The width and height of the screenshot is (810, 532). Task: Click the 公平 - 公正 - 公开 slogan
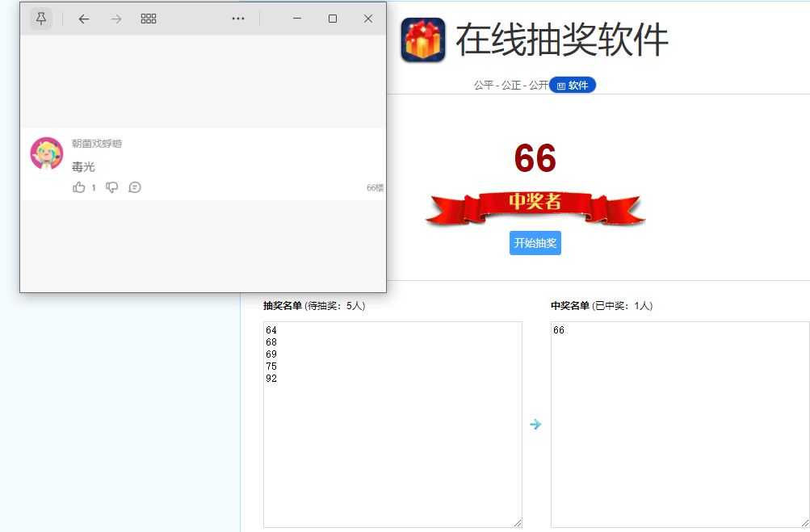511,86
